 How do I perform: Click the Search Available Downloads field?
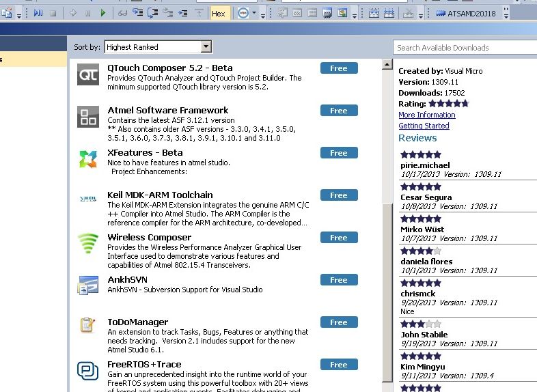pyautogui.click(x=465, y=48)
